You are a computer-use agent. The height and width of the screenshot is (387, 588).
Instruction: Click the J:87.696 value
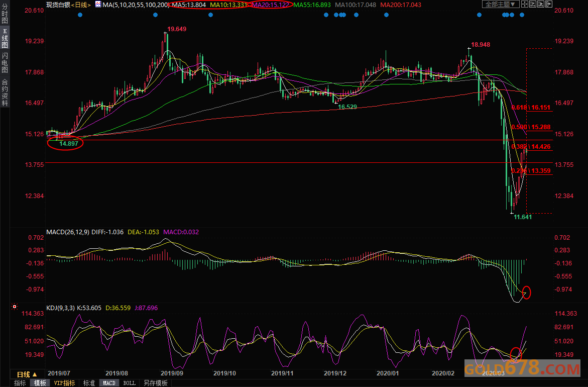pos(146,308)
